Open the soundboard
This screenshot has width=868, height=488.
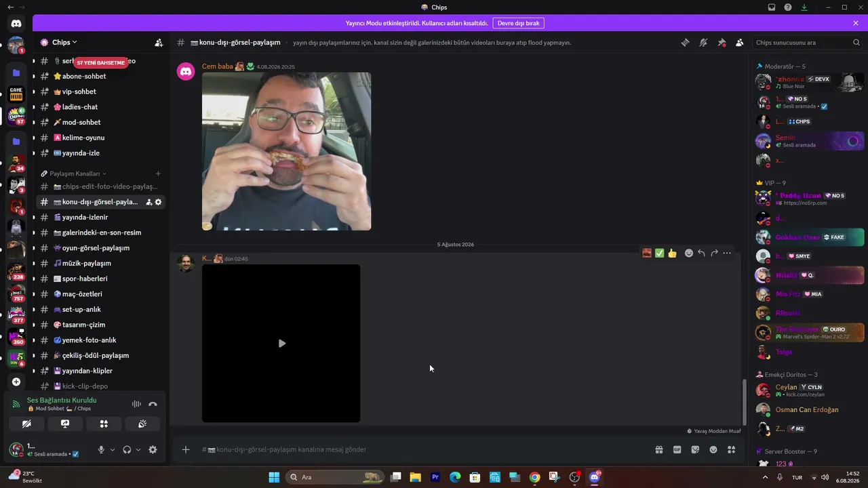[x=142, y=424]
